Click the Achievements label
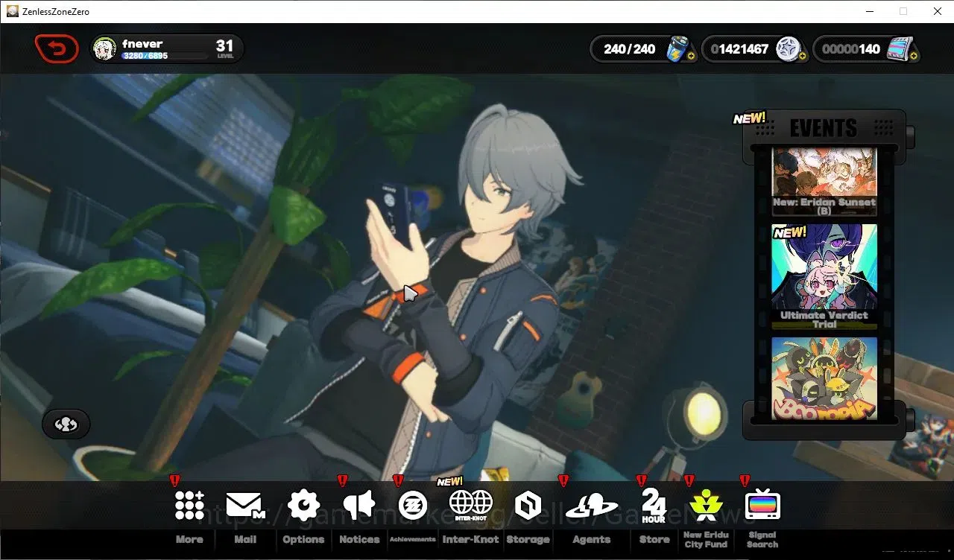954x560 pixels. [412, 539]
